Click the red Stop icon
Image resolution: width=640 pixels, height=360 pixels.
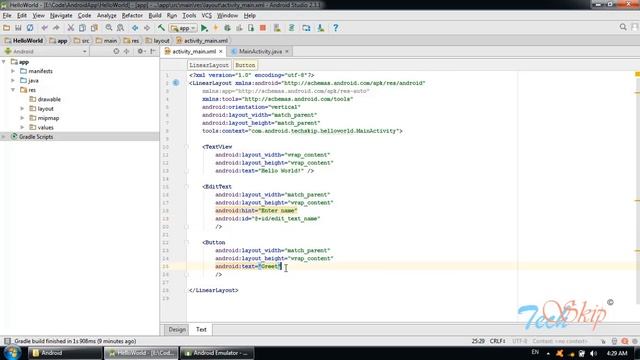(x=263, y=28)
